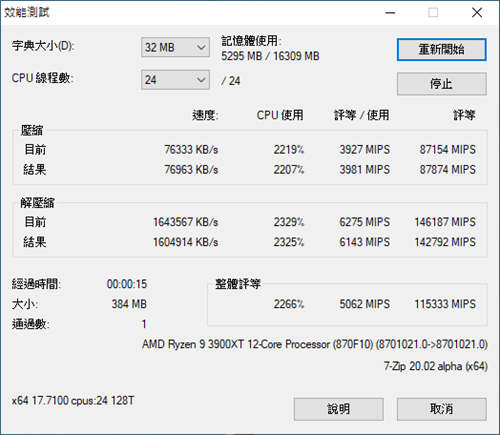Click compression rating 87154 MIPS
Viewport: 500px width, 435px height.
448,149
